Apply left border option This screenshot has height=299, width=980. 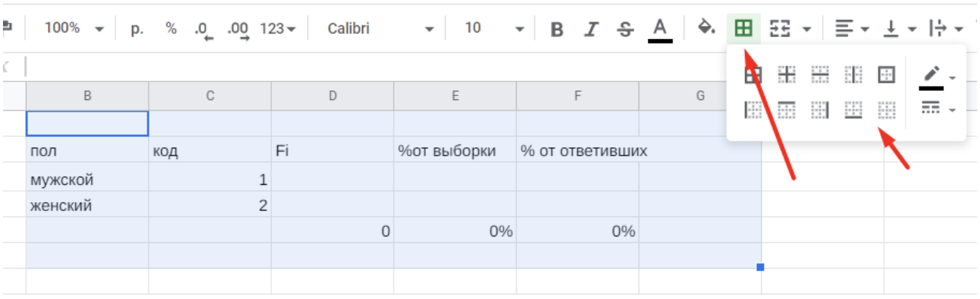[x=752, y=110]
